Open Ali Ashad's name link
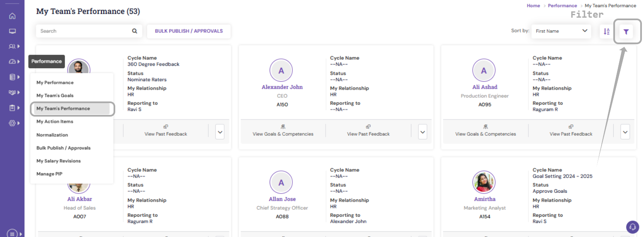Screen dimensions: 644x237 click(485, 87)
